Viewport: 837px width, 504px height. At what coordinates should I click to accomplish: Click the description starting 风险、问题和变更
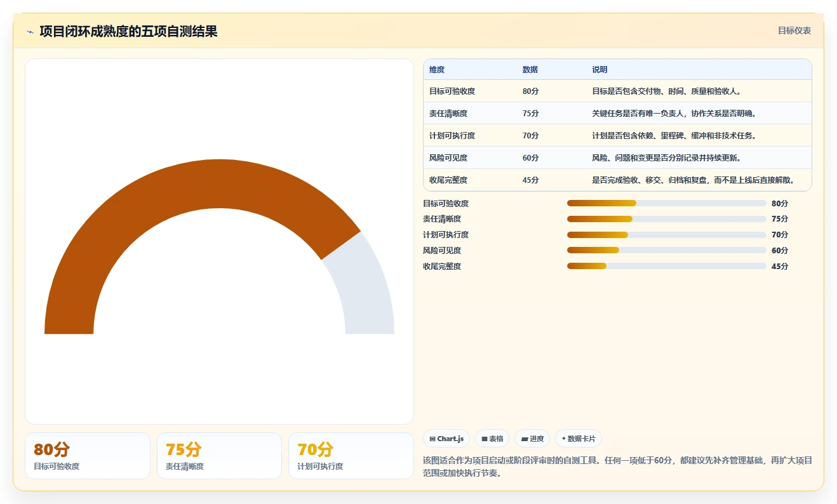667,158
